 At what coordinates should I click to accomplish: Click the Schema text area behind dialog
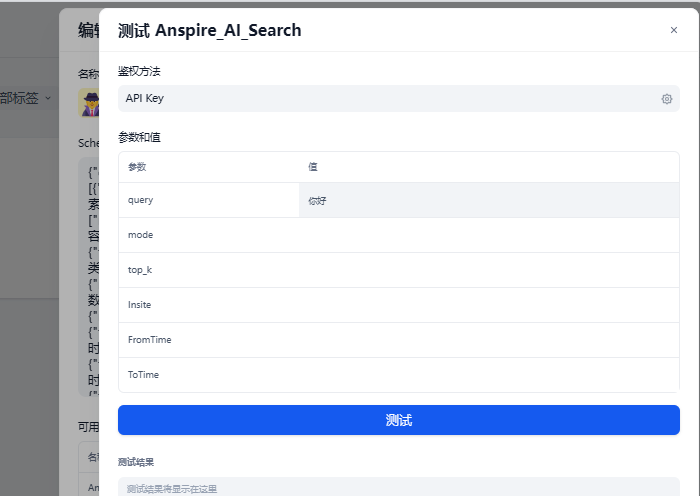tap(89, 277)
